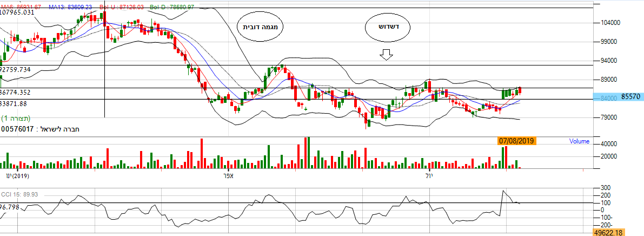Select the 107965.031 horizontal level label

[22, 12]
